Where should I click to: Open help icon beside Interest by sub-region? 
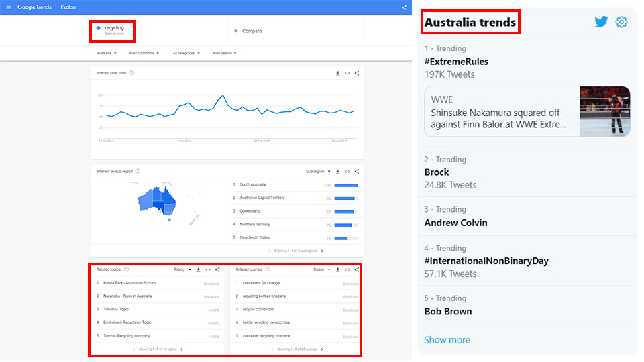pos(138,171)
